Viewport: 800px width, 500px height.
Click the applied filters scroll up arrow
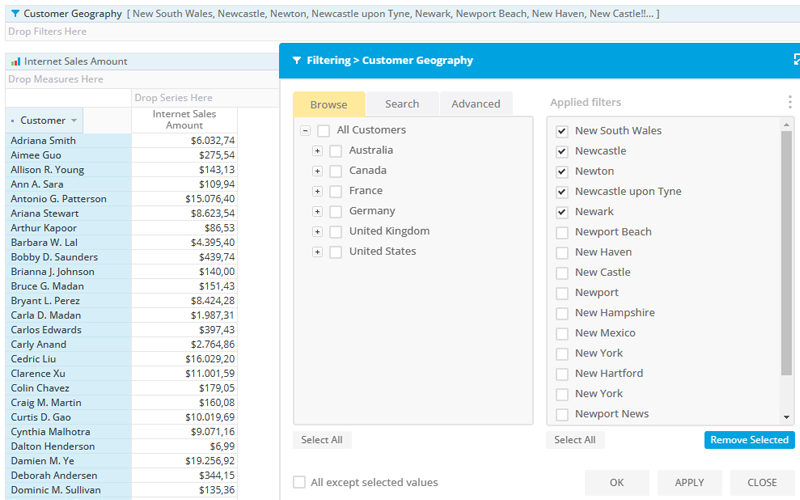786,124
